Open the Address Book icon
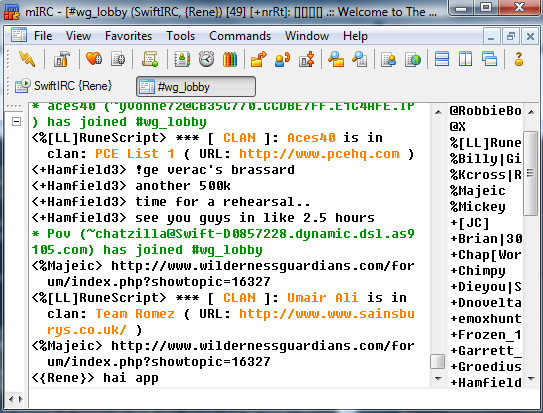 point(182,59)
